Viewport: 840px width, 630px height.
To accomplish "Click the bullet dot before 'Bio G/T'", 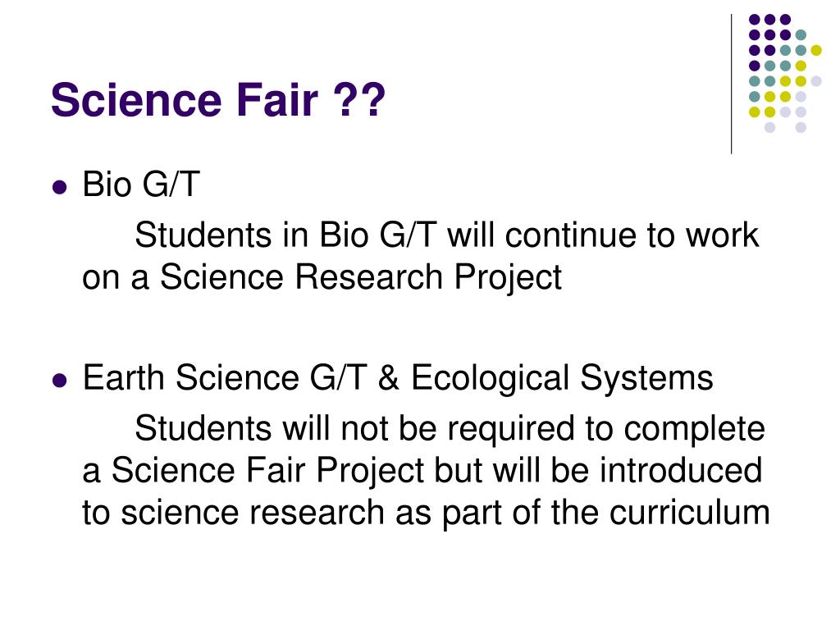I will [x=59, y=187].
